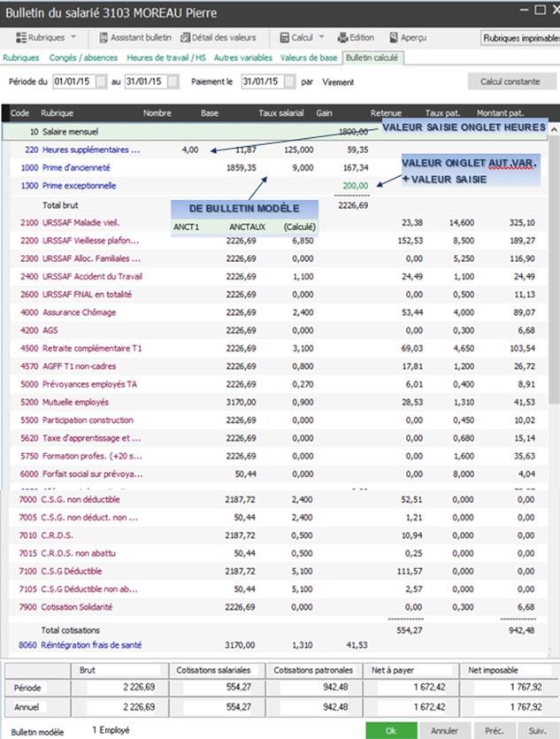Click the Calcul toolbar icon

284,38
